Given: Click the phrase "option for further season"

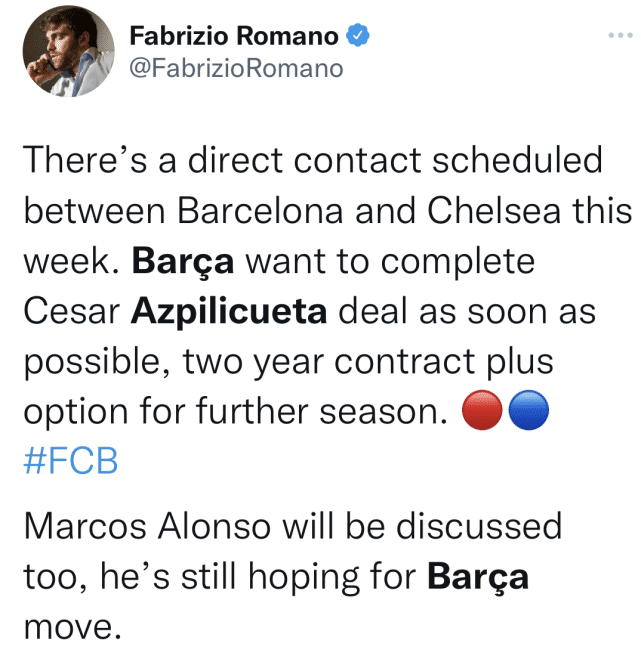Looking at the screenshot, I should point(235,411).
